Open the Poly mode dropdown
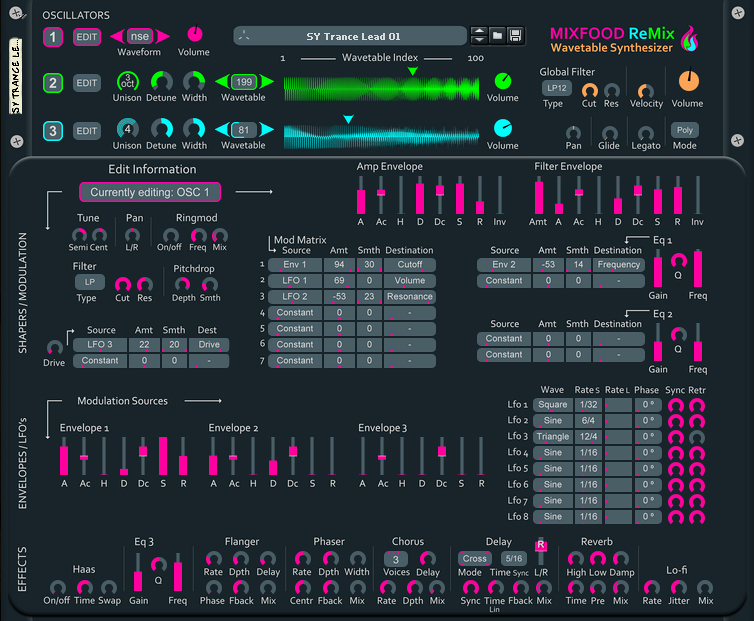754x621 pixels. pos(685,130)
